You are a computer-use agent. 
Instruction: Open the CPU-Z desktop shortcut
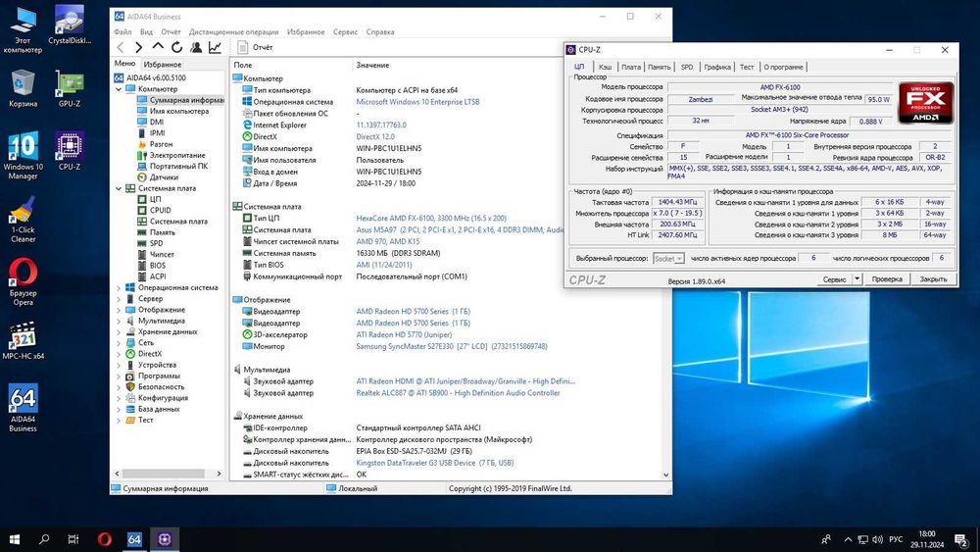click(70, 151)
